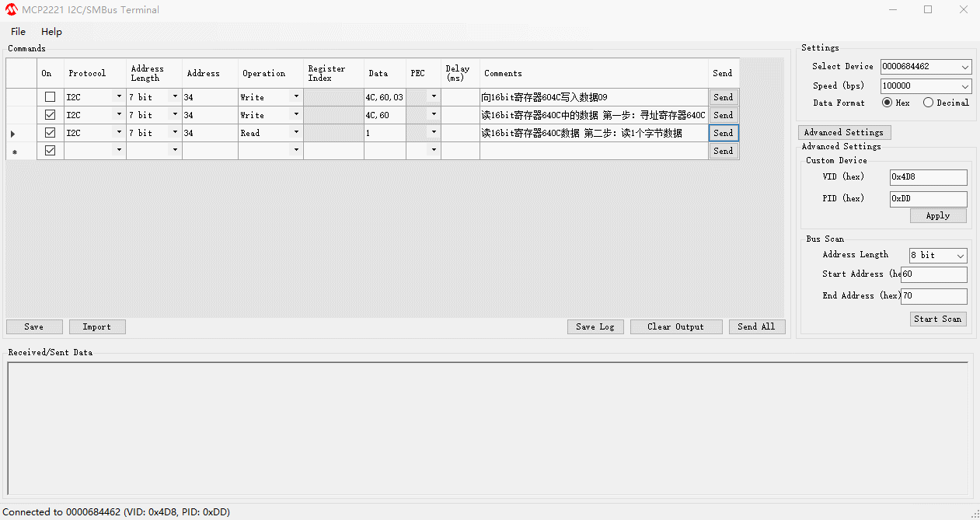Click the Delay cell in the Read row
980x520 pixels.
pyautogui.click(x=460, y=133)
